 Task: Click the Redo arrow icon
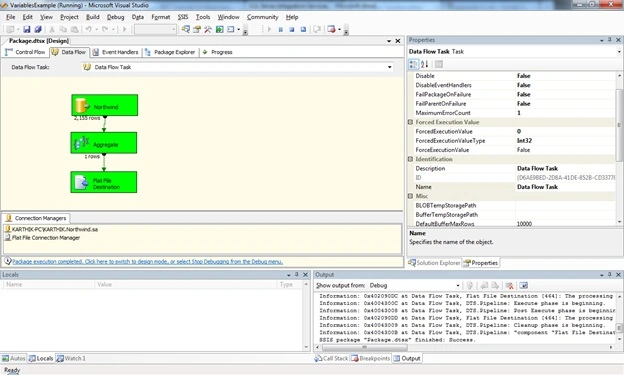point(105,29)
